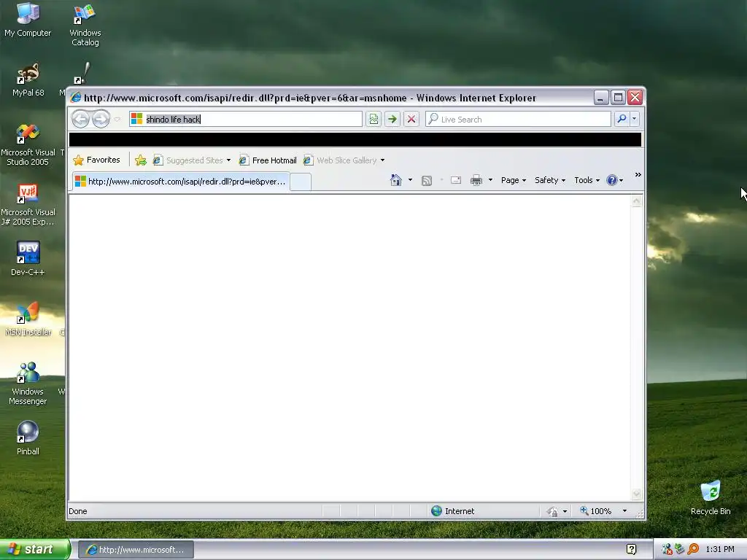747x560 pixels.
Task: Select the Windows Messenger desktop icon
Action: [x=28, y=384]
